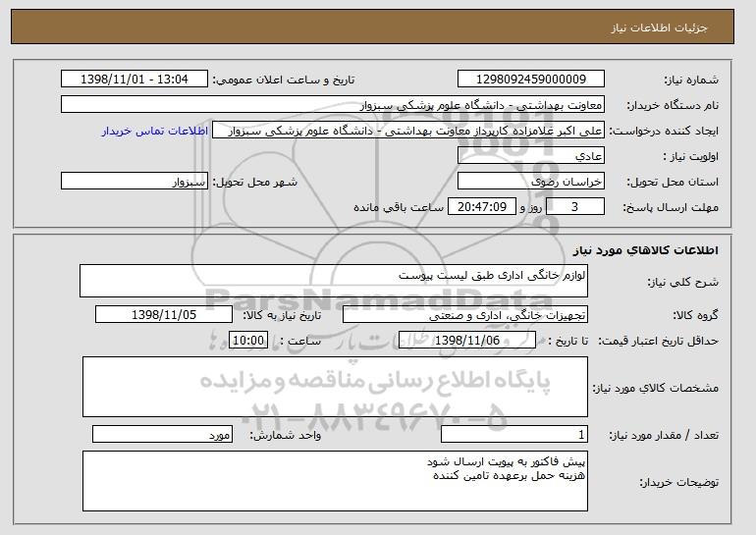Click buyer notes text area پیش فاکتور
This screenshot has width=756, height=535.
[x=335, y=481]
